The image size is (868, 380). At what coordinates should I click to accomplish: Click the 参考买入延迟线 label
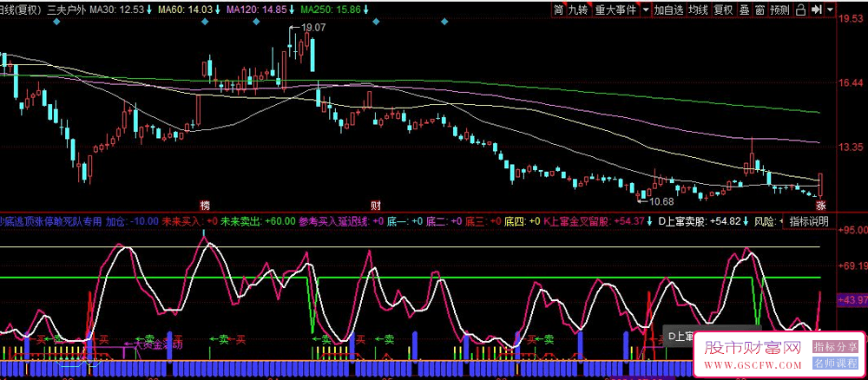pyautogui.click(x=341, y=221)
